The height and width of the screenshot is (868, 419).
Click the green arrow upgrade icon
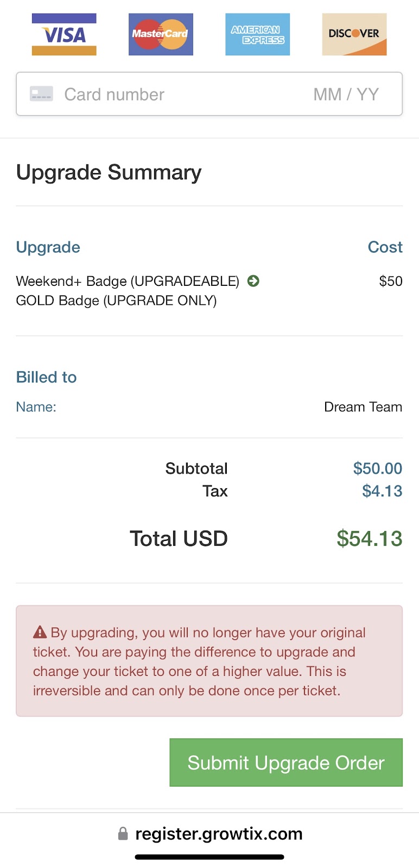[253, 281]
